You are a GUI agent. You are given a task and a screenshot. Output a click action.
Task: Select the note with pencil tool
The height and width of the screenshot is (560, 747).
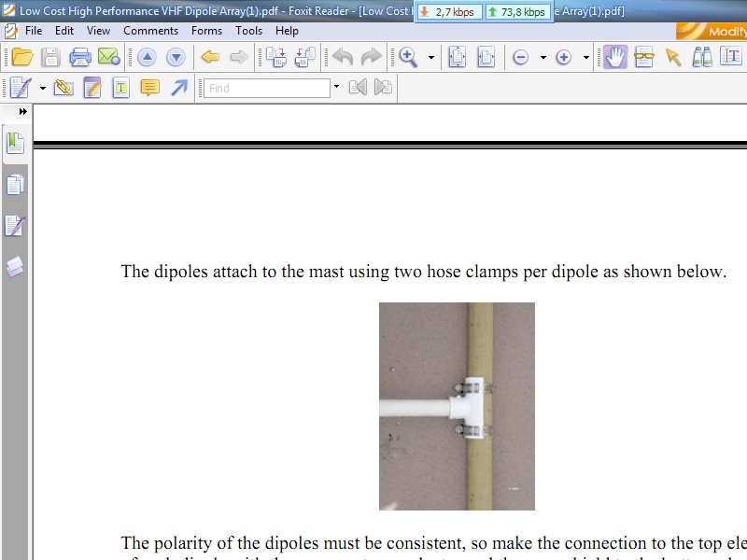pyautogui.click(x=92, y=88)
